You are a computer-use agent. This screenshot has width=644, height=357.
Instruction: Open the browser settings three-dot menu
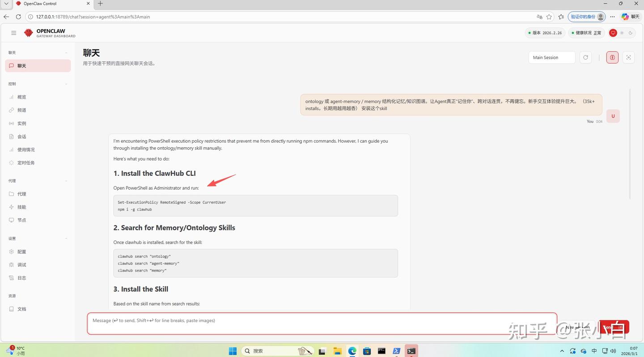[x=613, y=17]
